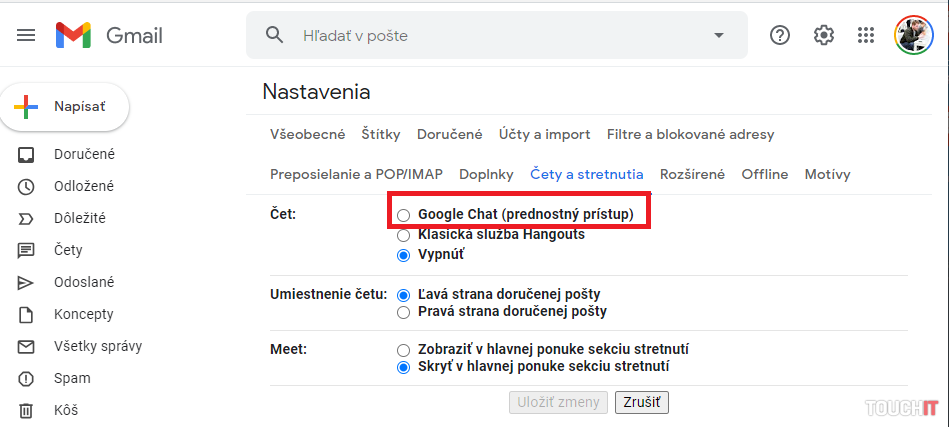Open the Odložené snoozed clock icon

click(x=27, y=187)
